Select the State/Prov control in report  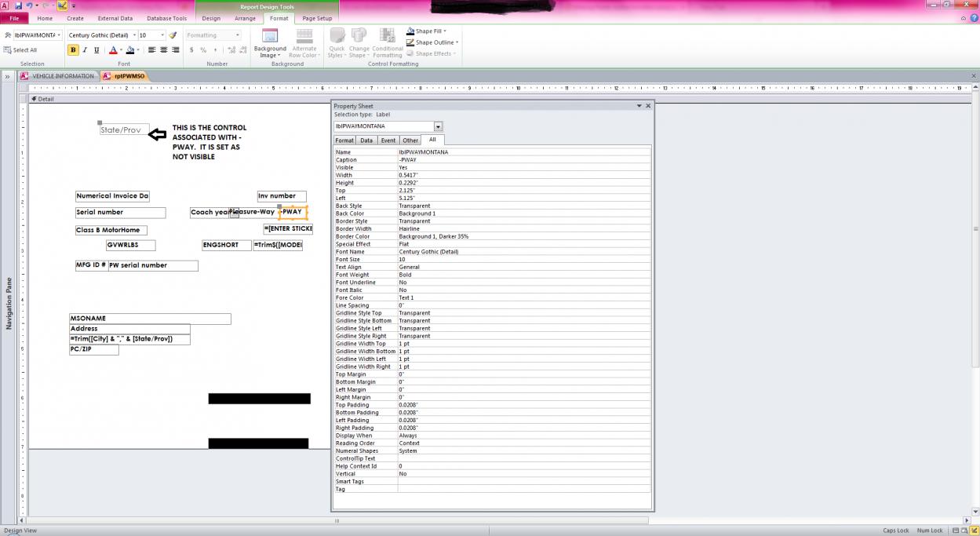123,130
